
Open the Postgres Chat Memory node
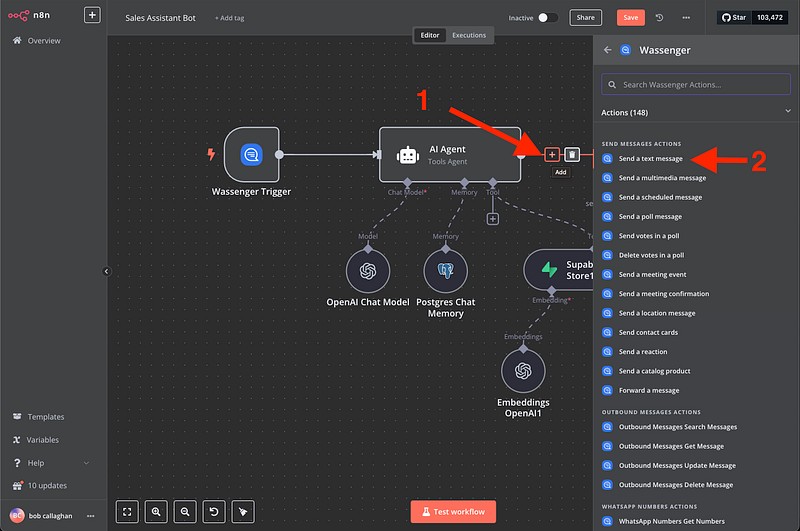point(445,271)
